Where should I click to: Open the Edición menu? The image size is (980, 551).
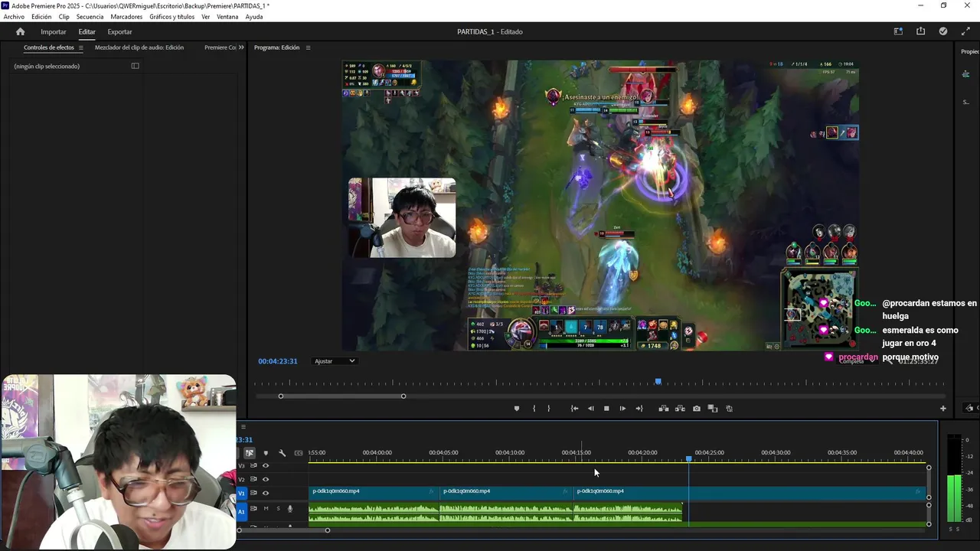tap(41, 17)
